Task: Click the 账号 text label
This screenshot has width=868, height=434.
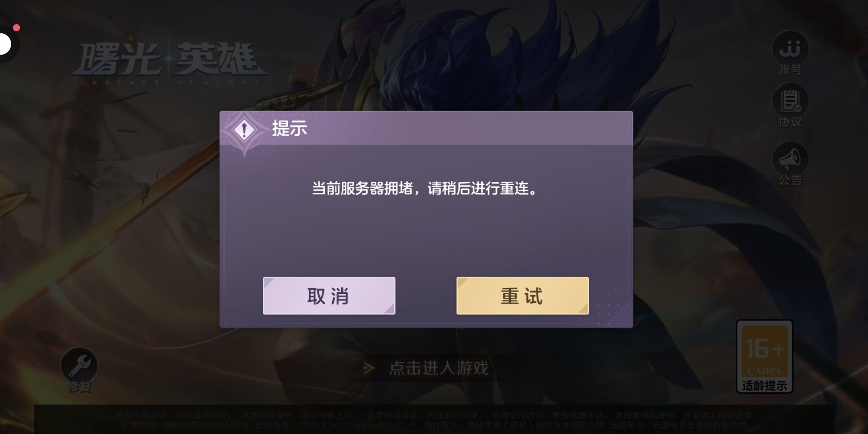Action: (790, 70)
